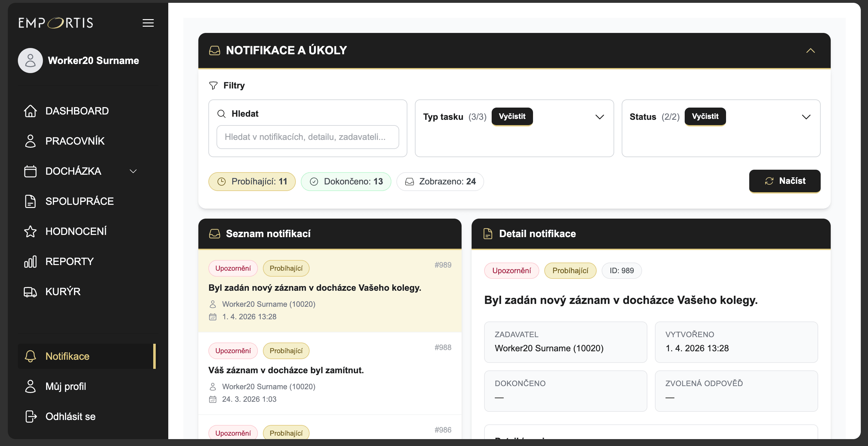868x446 pixels.
Task: Focus the Hledat v notifikacích search field
Action: tap(307, 137)
